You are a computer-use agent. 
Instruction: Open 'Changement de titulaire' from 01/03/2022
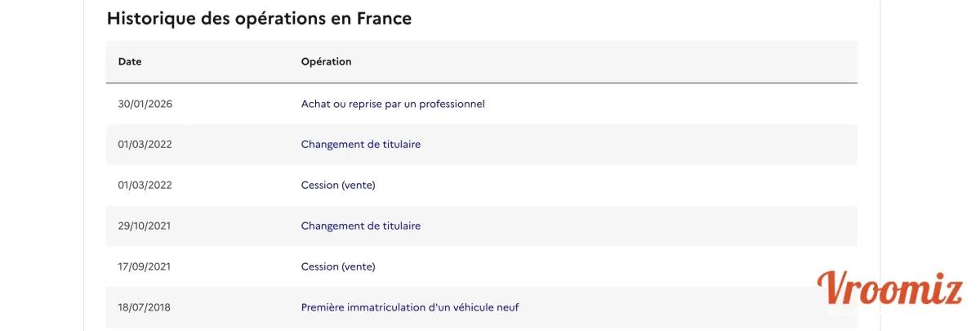(360, 145)
